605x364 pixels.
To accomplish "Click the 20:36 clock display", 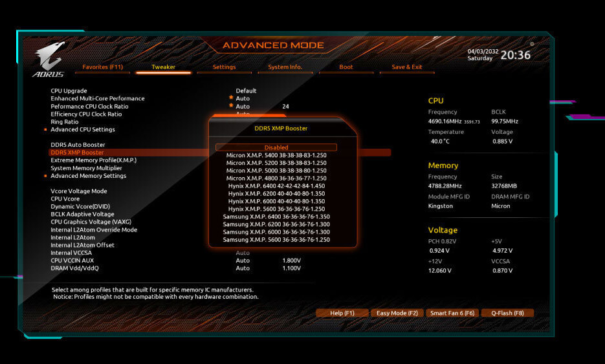I will tap(516, 55).
